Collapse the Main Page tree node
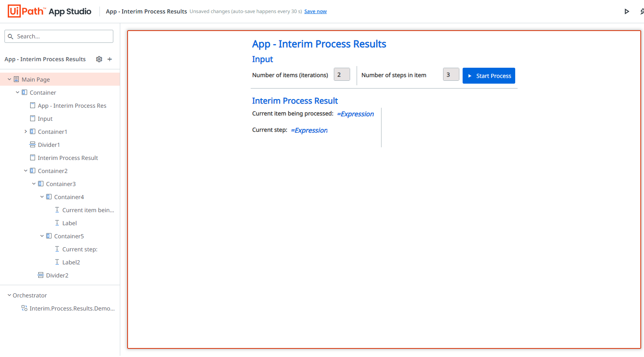644x357 pixels. coord(9,80)
